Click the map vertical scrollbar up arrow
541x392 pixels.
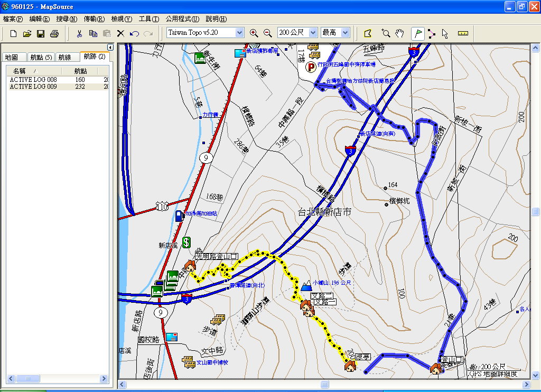point(536,48)
